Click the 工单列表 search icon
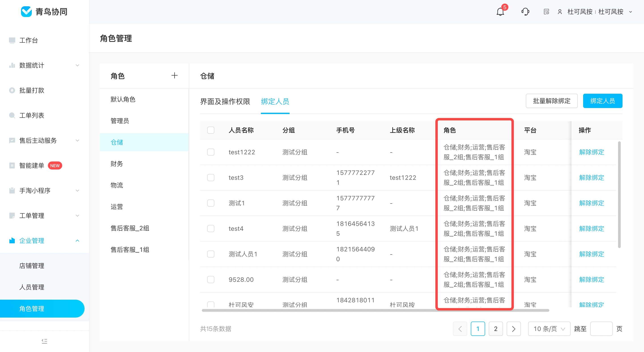Screen dimensions: 644x352 (12, 115)
